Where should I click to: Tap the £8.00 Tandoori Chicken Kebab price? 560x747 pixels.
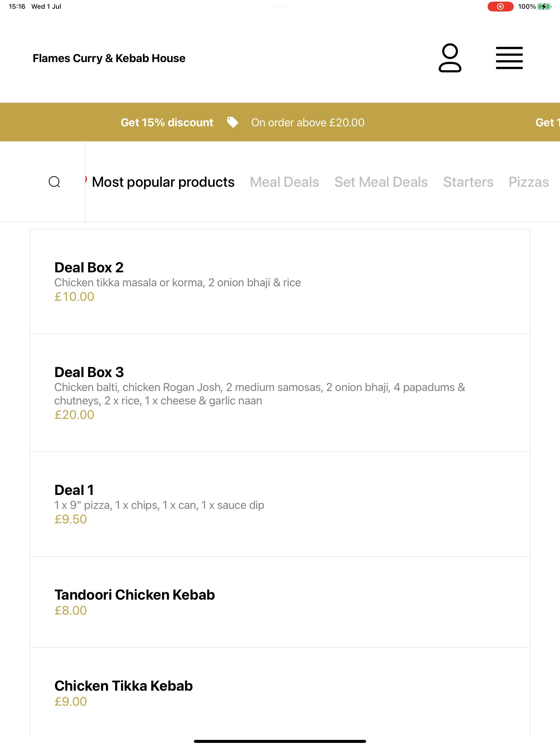pyautogui.click(x=71, y=610)
